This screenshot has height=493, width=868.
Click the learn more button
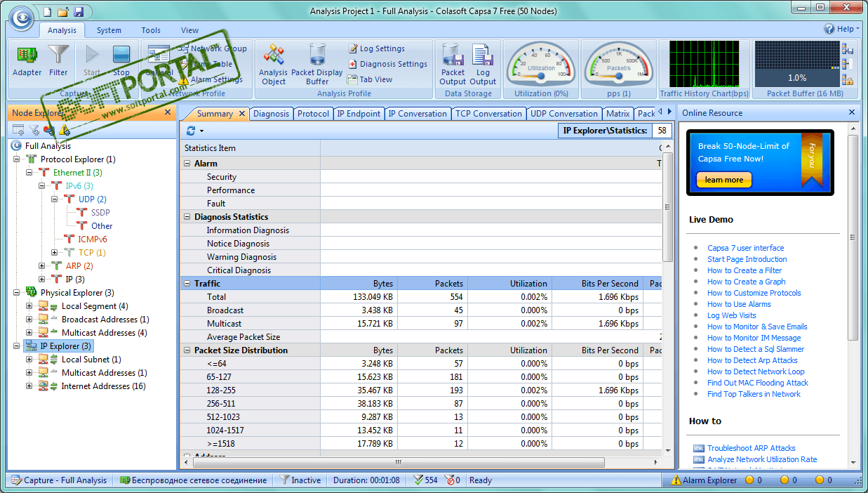[723, 180]
